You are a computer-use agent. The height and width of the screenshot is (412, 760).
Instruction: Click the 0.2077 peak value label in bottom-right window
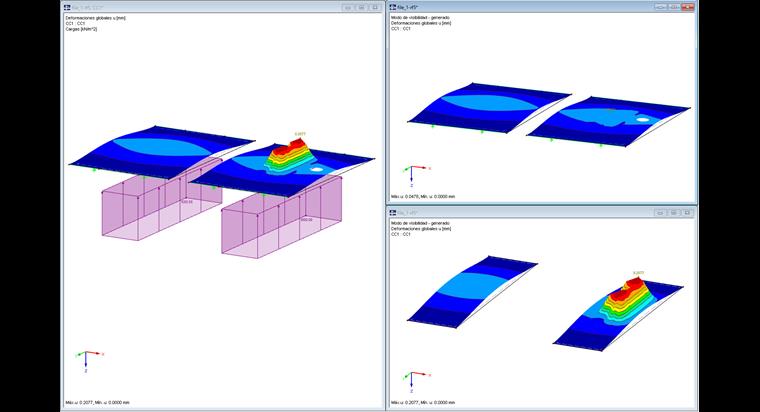[x=638, y=273]
